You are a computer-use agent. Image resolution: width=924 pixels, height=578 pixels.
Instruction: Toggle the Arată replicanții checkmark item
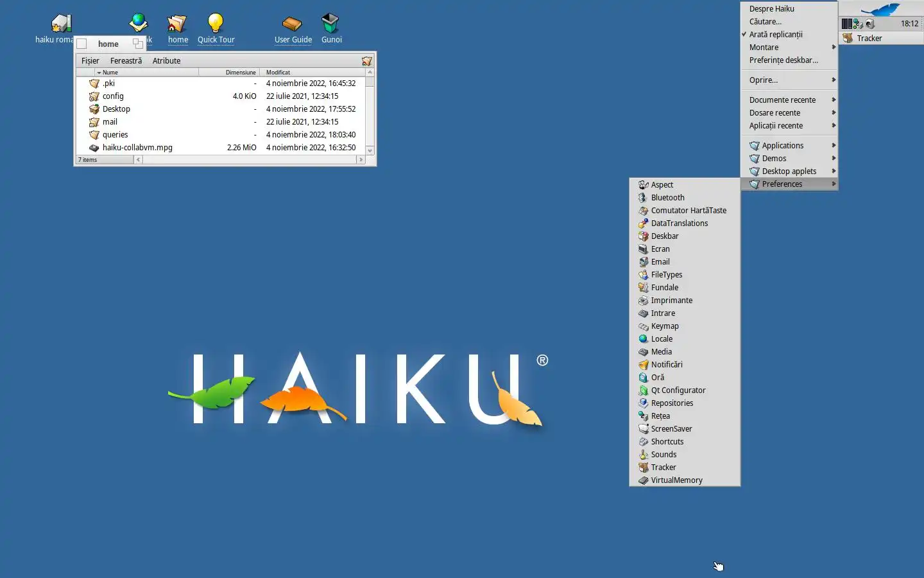point(789,35)
